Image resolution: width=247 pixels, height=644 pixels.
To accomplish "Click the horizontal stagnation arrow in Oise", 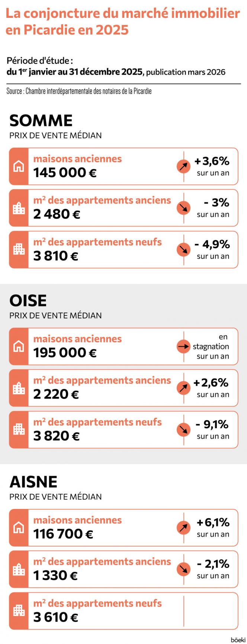I will coord(183,346).
